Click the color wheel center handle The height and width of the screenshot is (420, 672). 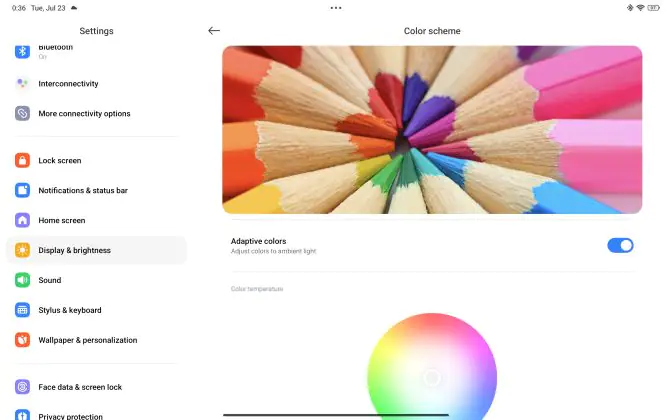pos(432,378)
